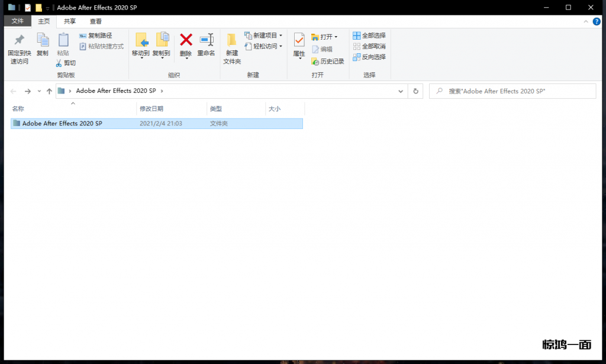This screenshot has width=606, height=364.
Task: Open 属性 properties icon
Action: pos(299,40)
